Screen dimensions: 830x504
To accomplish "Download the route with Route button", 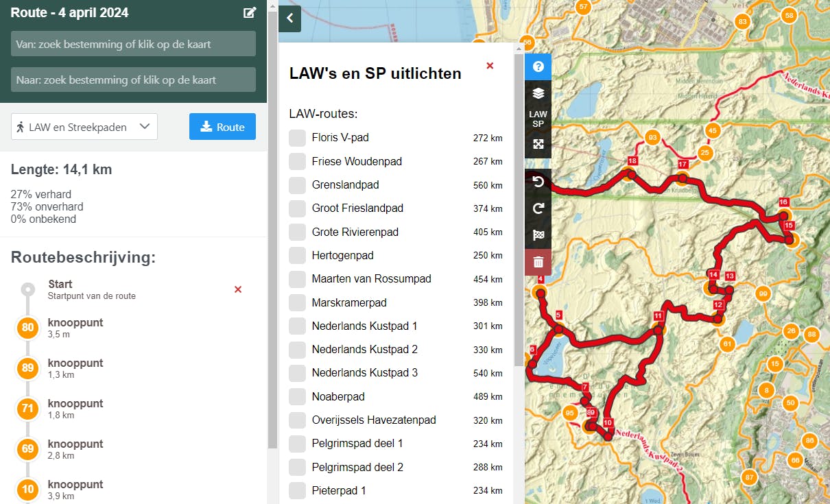I will (222, 126).
